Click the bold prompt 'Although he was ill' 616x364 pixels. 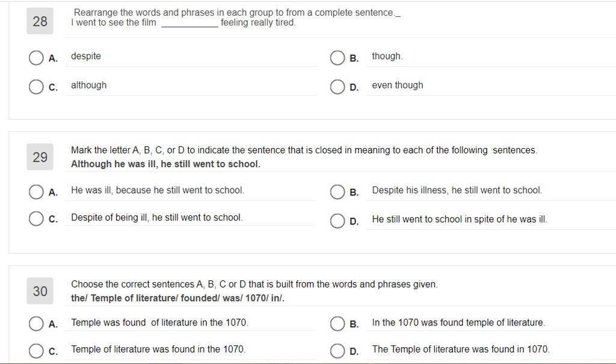tap(113, 164)
